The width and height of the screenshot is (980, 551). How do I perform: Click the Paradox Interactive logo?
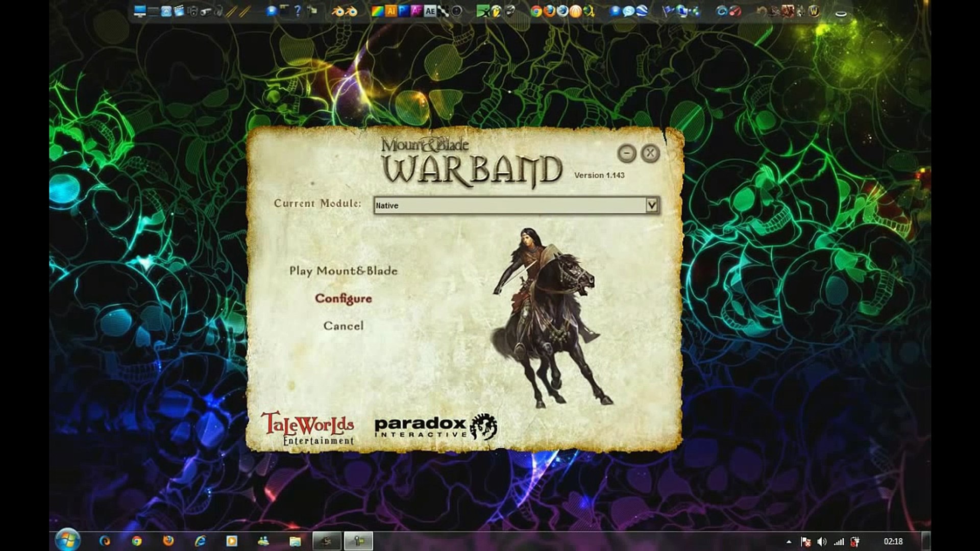coord(436,427)
